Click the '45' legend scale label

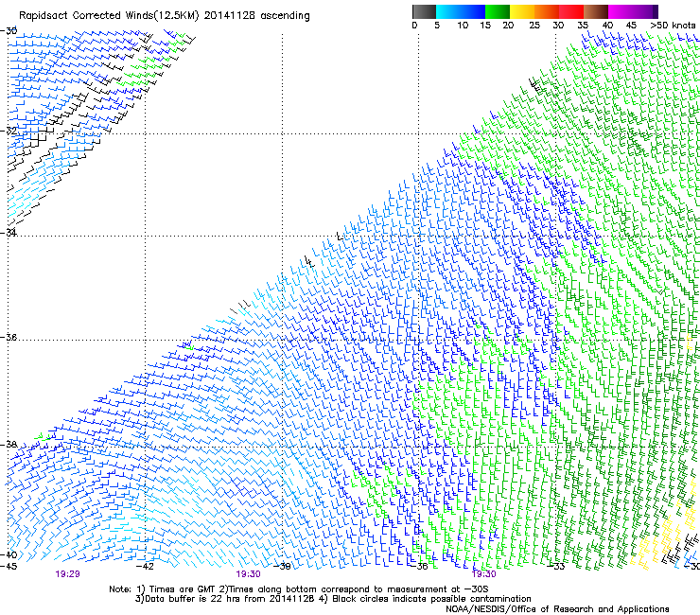pyautogui.click(x=631, y=26)
